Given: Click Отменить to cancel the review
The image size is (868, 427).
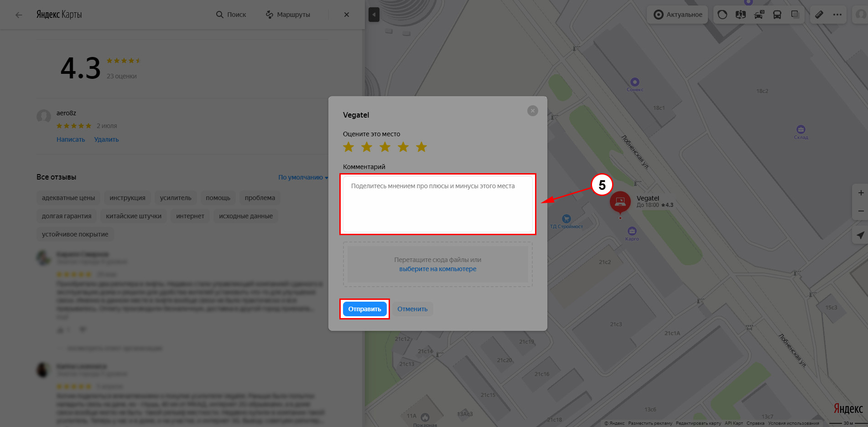Looking at the screenshot, I should 412,309.
